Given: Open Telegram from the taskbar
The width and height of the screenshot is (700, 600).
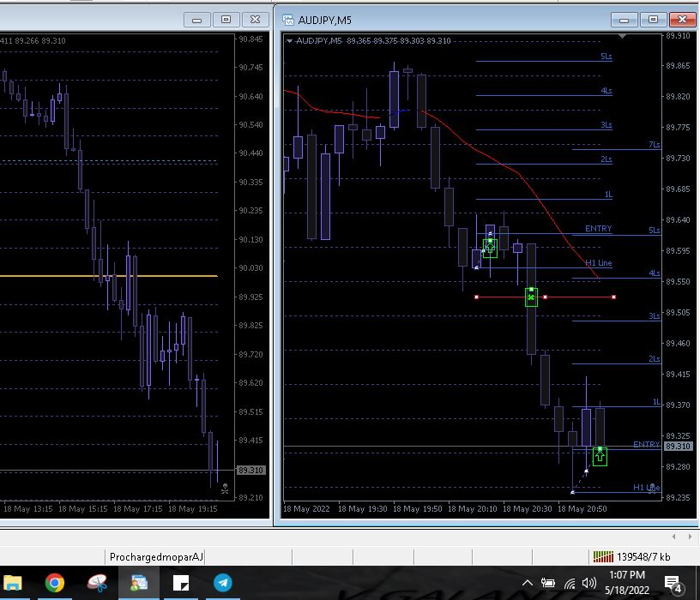Looking at the screenshot, I should pyautogui.click(x=222, y=583).
